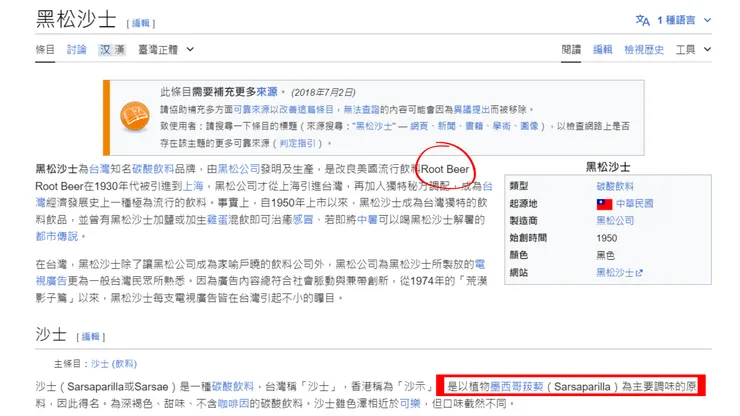Open the 碳酸飲料 link in the first paragraph

point(153,169)
